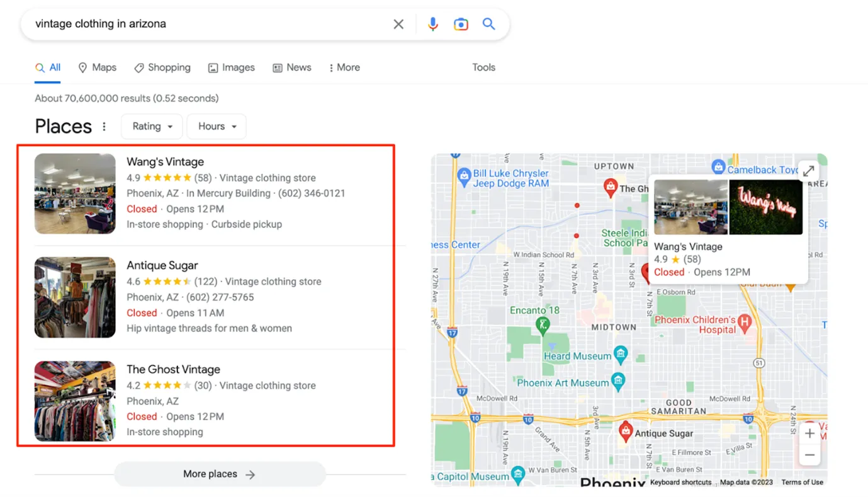
Task: Open the Terms of Use link
Action: [802, 482]
